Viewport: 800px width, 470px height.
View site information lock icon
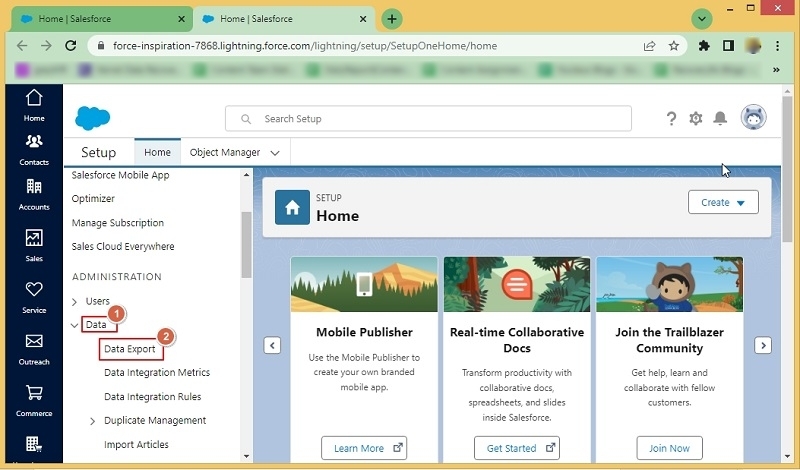(x=101, y=46)
